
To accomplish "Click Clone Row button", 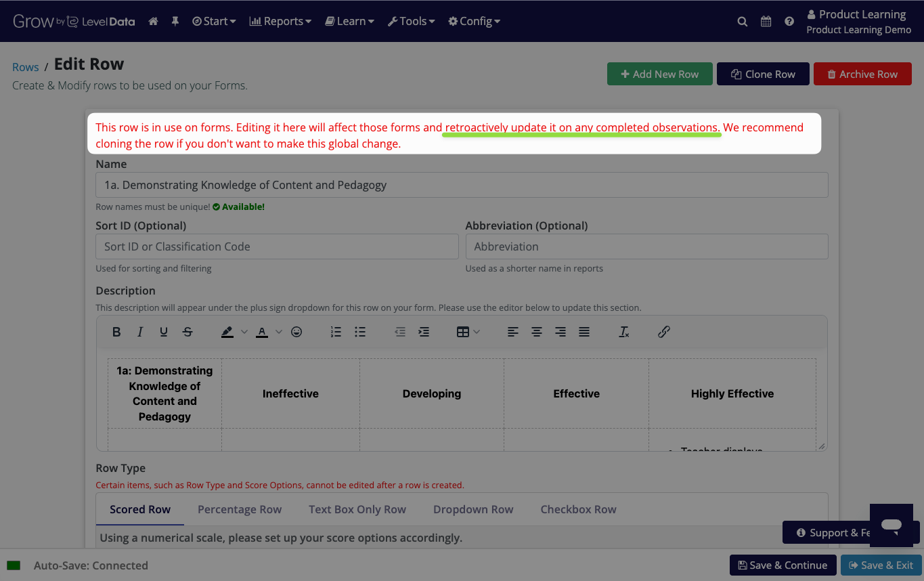I will tap(763, 74).
